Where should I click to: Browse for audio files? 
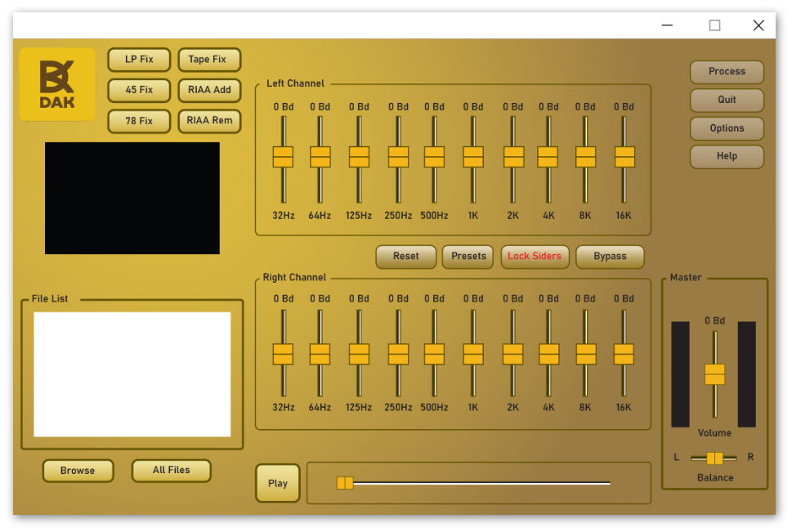pyautogui.click(x=78, y=471)
